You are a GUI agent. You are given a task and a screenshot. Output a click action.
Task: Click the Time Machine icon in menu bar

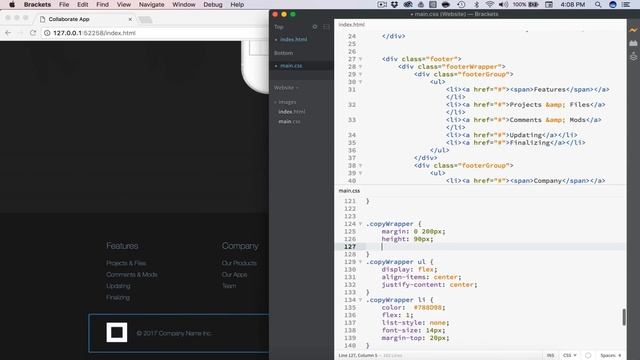pyautogui.click(x=461, y=4)
